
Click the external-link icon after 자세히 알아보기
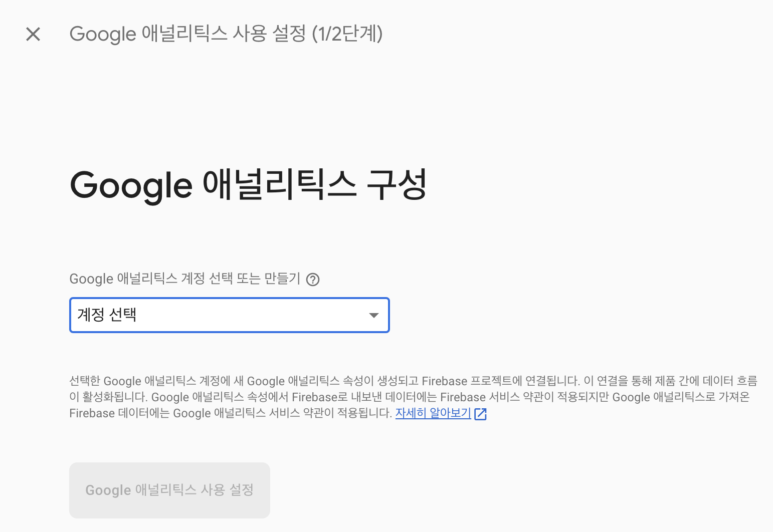click(x=480, y=414)
